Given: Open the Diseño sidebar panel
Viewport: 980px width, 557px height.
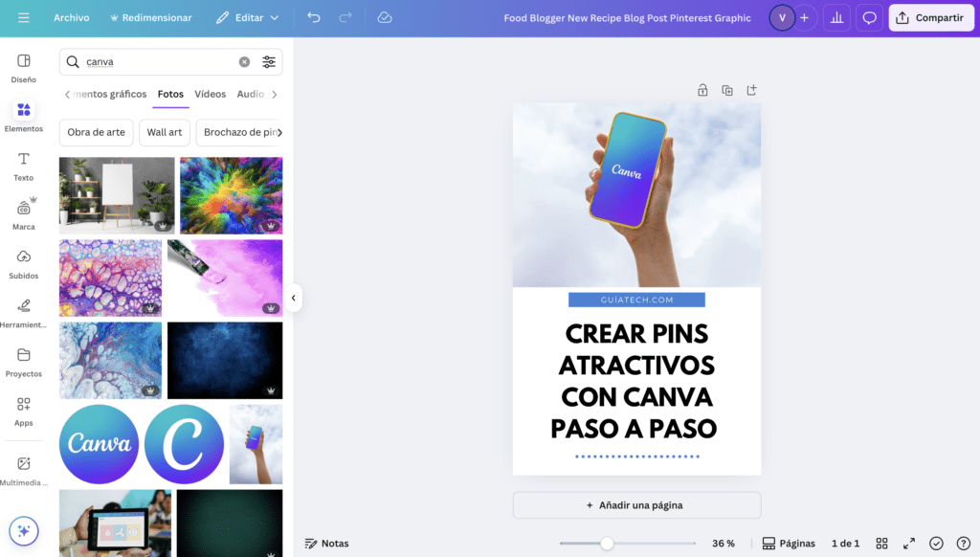Looking at the screenshot, I should (24, 68).
